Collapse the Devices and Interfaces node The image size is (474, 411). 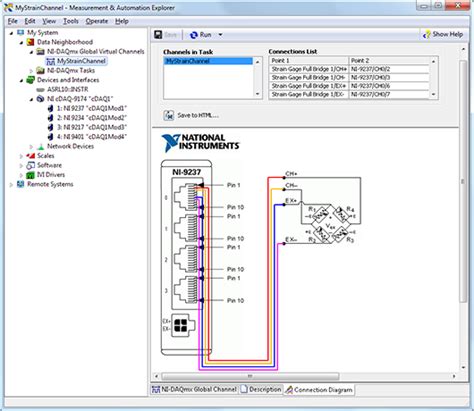tap(22, 80)
